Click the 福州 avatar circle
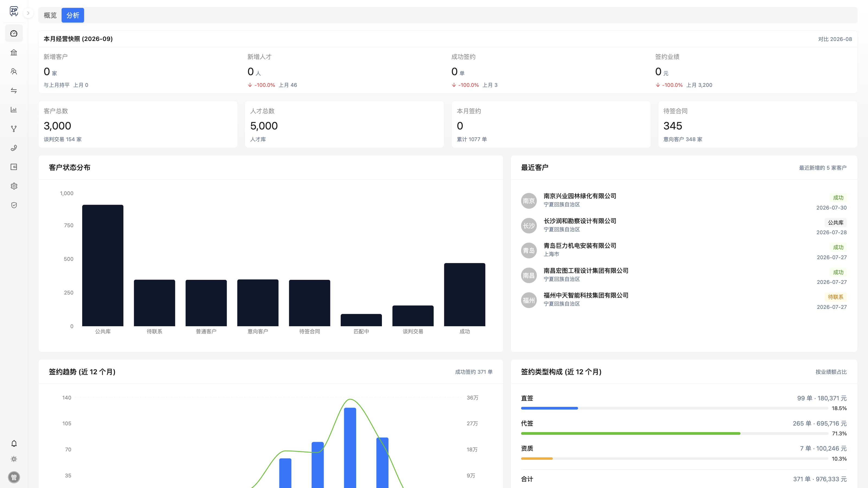The image size is (868, 488). [529, 300]
